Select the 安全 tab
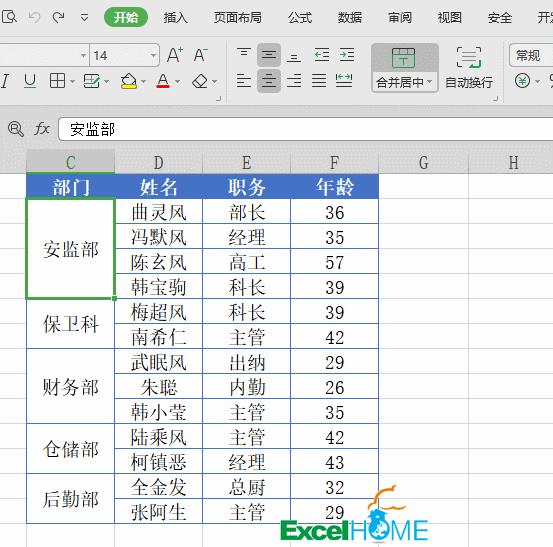Viewport: 553px width, 547px height. (500, 17)
